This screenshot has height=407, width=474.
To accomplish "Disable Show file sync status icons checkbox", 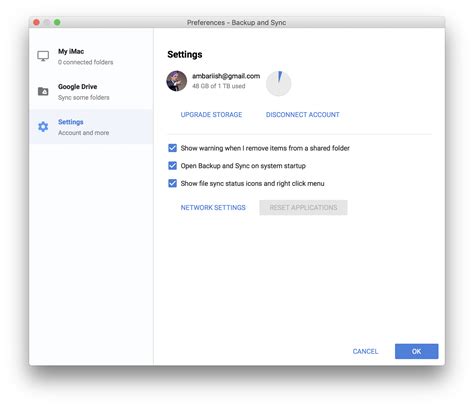I will pos(172,183).
